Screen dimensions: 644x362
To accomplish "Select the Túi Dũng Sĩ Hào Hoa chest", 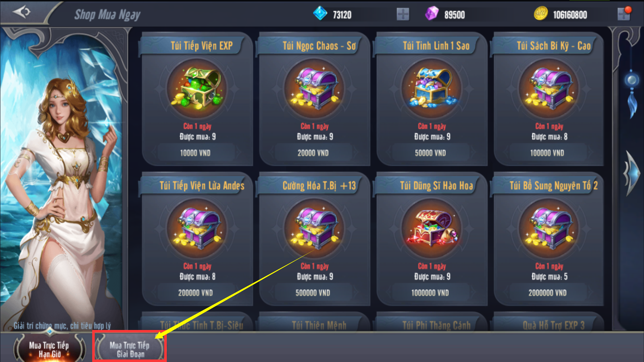I will [x=431, y=228].
